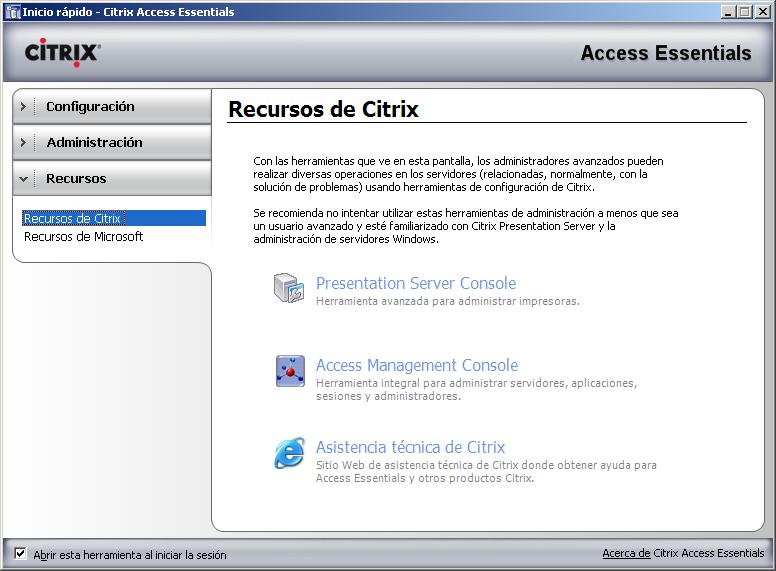
Task: Select the Recursos menu header
Action: pos(112,178)
